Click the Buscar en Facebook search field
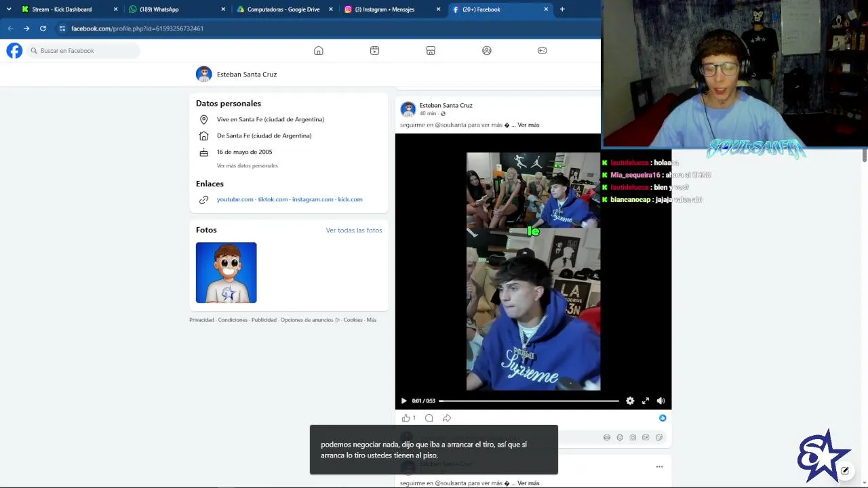Screen dimensions: 868x488 coord(83,51)
